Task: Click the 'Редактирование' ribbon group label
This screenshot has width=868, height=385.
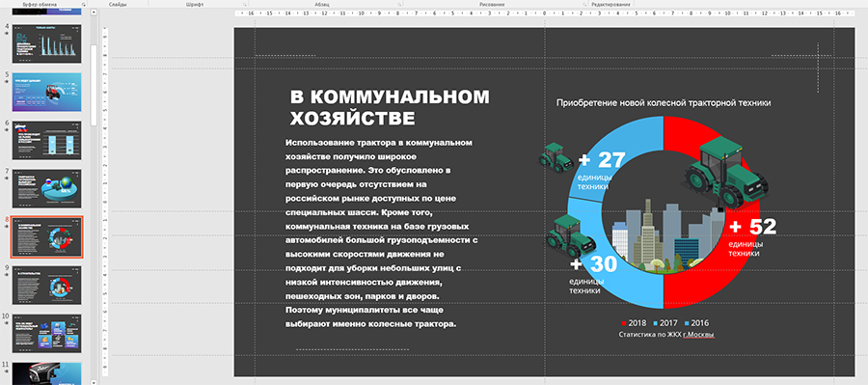Action: coord(610,5)
